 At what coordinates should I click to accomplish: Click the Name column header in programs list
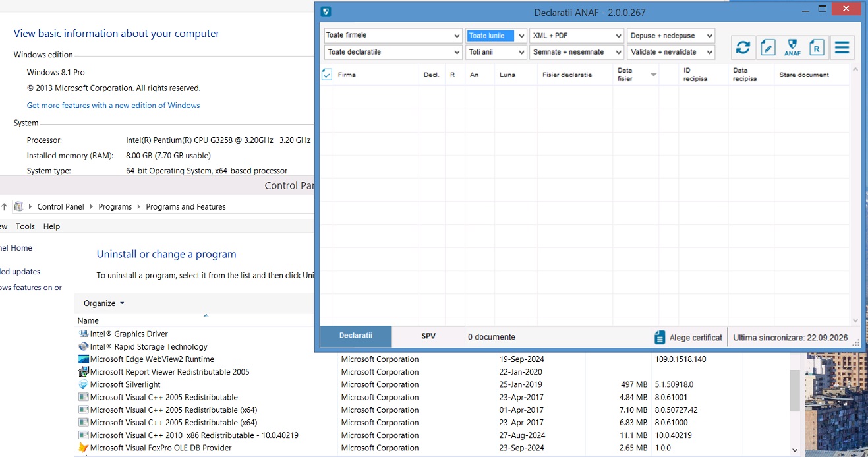coord(206,320)
